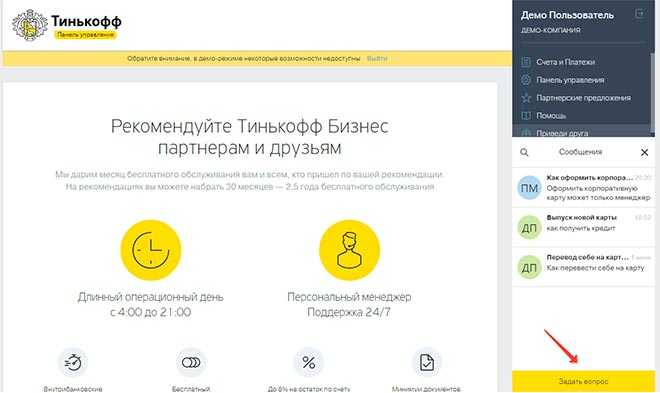Image resolution: width=660 pixels, height=393 pixels.
Task: Click the yellow personal manager icon
Action: pyautogui.click(x=349, y=250)
